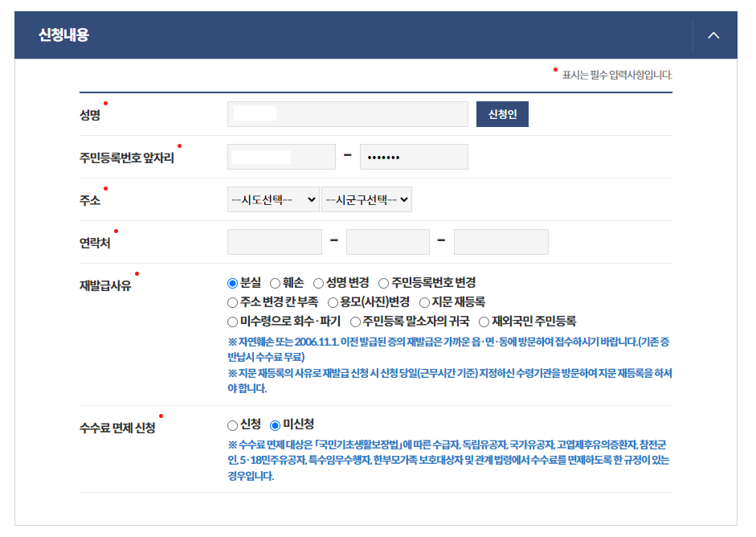Click the 주민등록번호 앞자리 label
The height and width of the screenshot is (537, 756).
point(126,158)
